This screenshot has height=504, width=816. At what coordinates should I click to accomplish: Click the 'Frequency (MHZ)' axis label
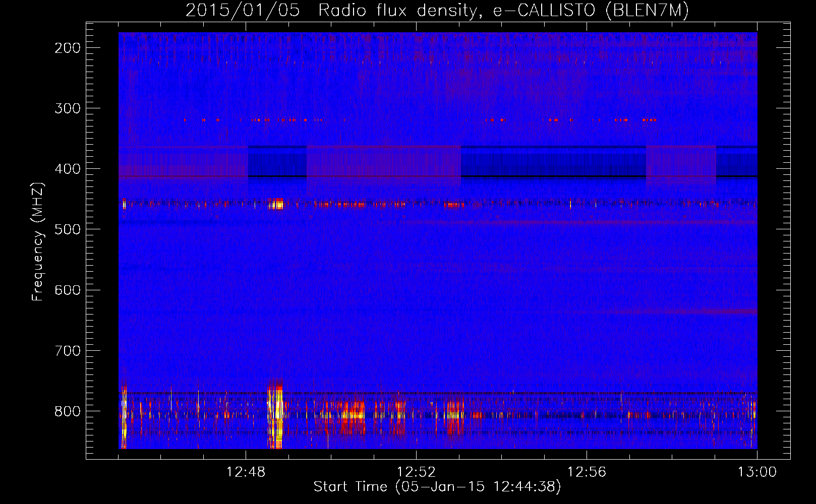point(37,242)
